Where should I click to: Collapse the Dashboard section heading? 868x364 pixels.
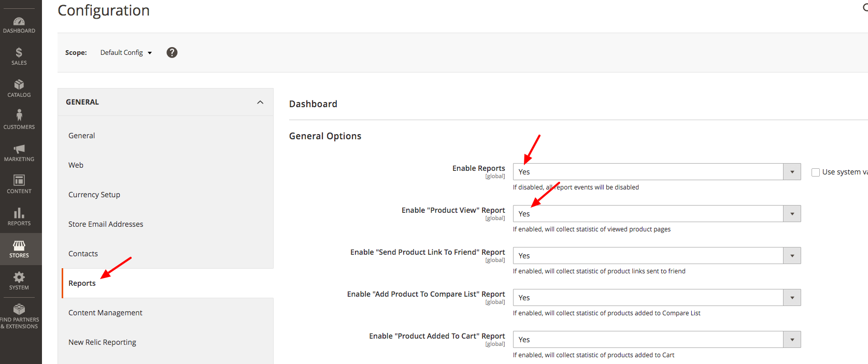tap(313, 104)
